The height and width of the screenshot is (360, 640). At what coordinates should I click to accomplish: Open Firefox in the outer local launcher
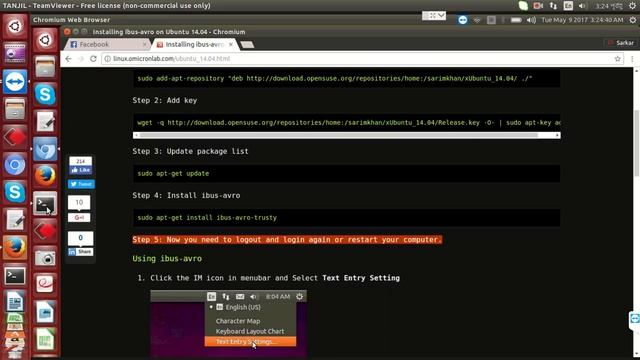(15, 247)
